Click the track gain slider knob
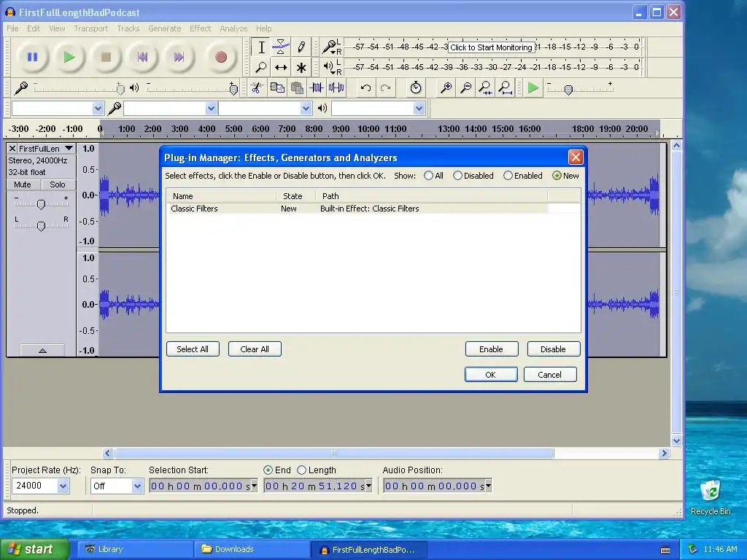The image size is (747, 560). point(41,204)
